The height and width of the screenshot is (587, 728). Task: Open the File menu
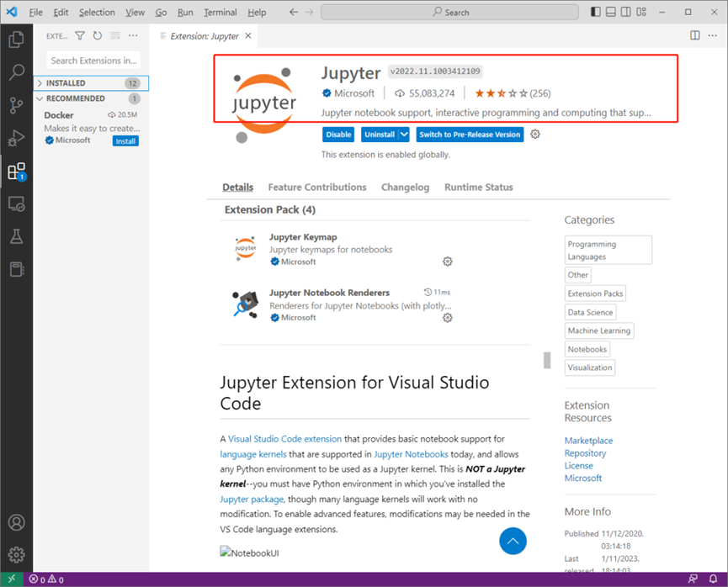tap(35, 12)
